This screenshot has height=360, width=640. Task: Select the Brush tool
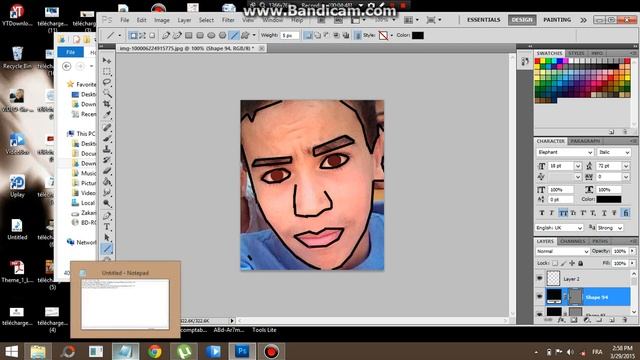(x=107, y=138)
